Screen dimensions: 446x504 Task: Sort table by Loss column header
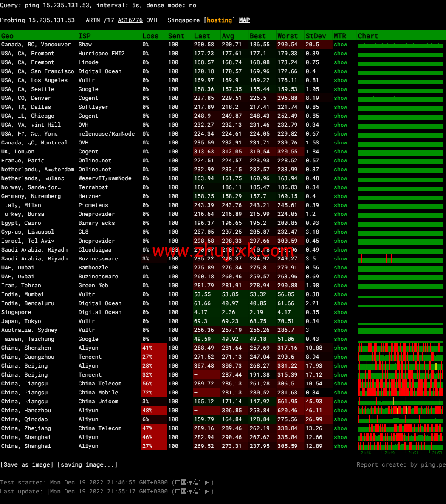[150, 36]
